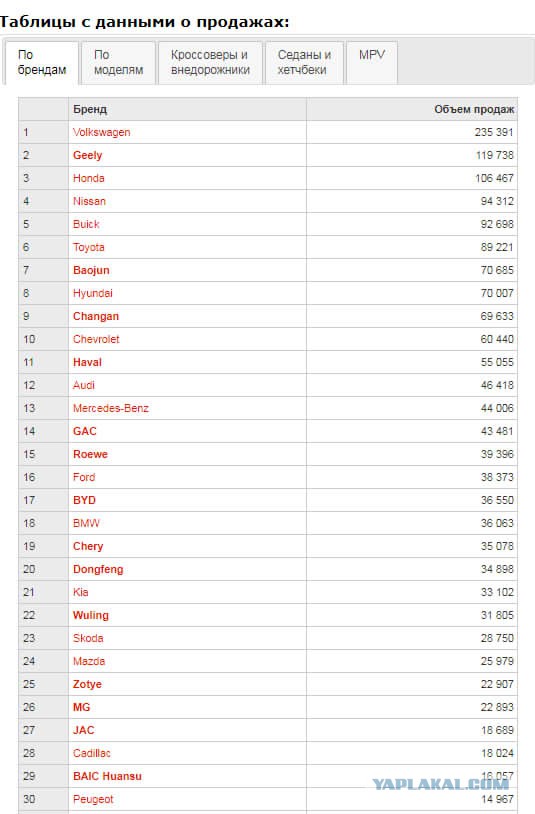
Task: Open the Haval link
Action: tap(87, 362)
